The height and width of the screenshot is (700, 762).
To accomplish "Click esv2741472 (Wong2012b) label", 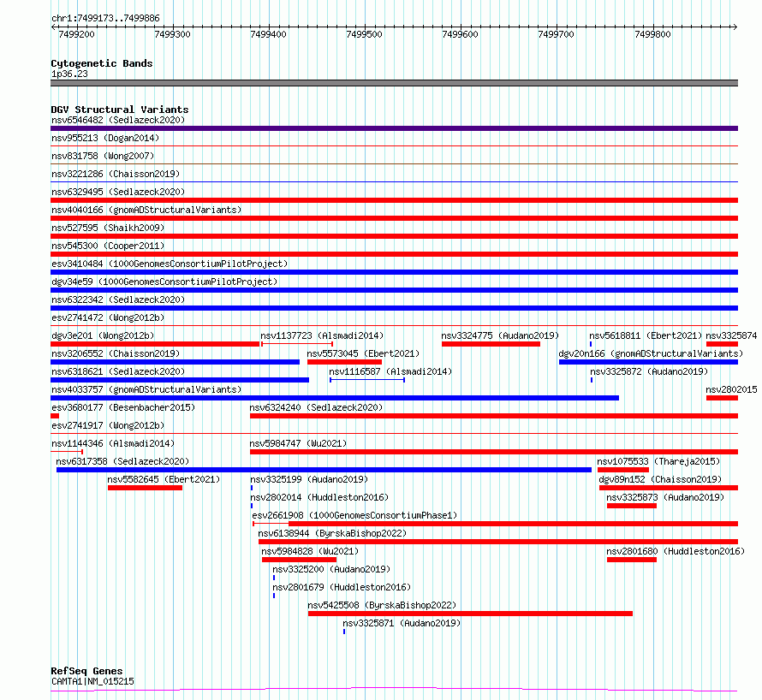I will (108, 317).
